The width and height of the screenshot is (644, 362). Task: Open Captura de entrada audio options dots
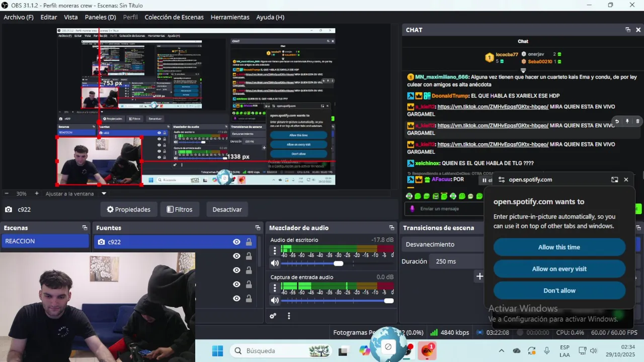click(x=275, y=288)
